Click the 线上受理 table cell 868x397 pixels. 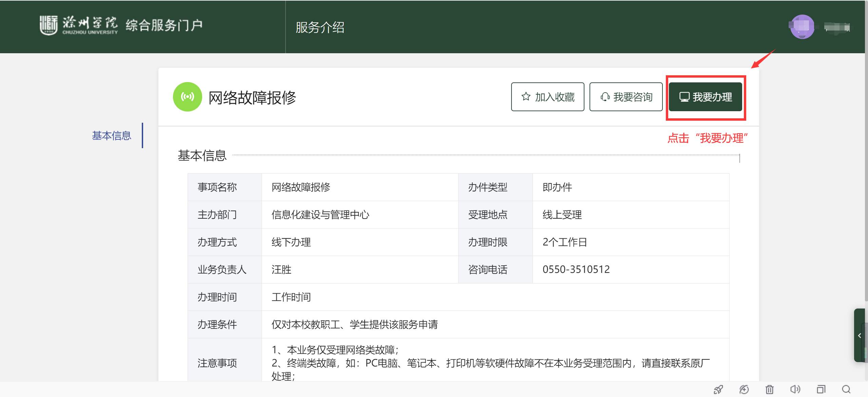click(631, 215)
